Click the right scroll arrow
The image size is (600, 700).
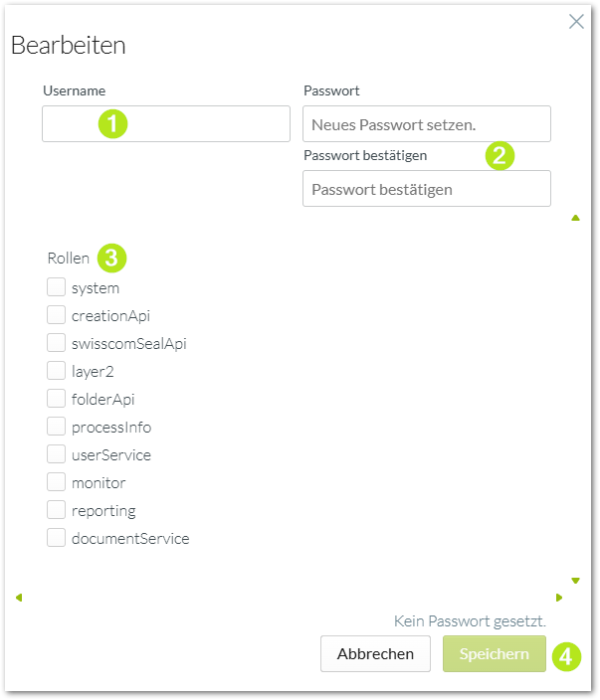(559, 598)
